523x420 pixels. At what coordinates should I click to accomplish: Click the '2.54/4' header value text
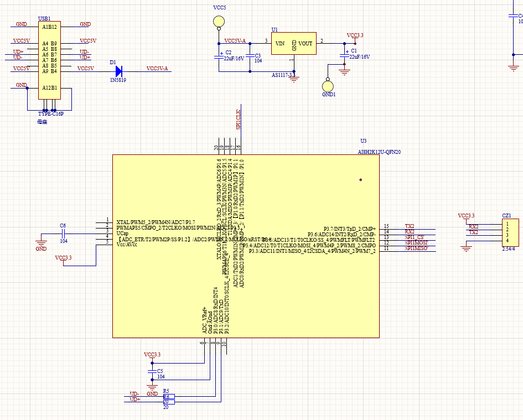point(508,249)
